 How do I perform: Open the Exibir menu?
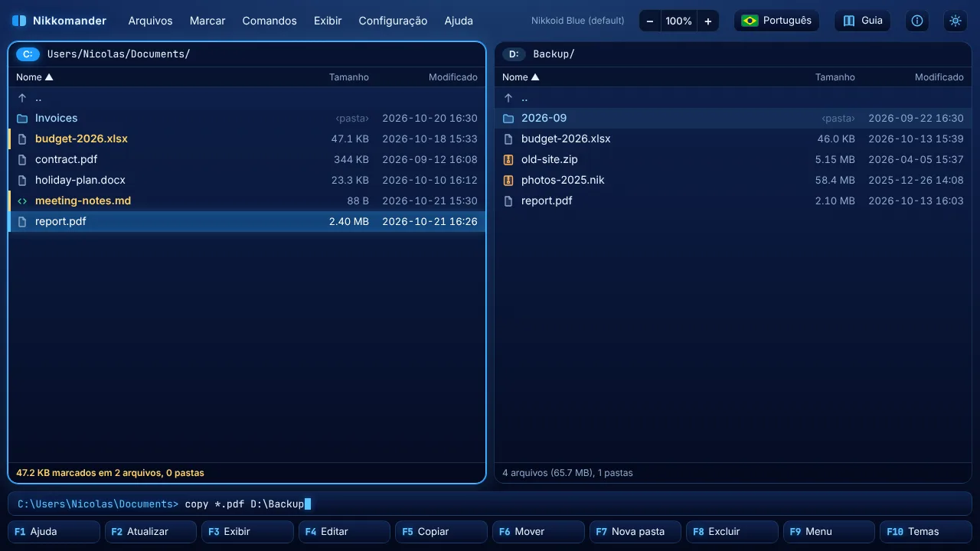[x=328, y=21]
